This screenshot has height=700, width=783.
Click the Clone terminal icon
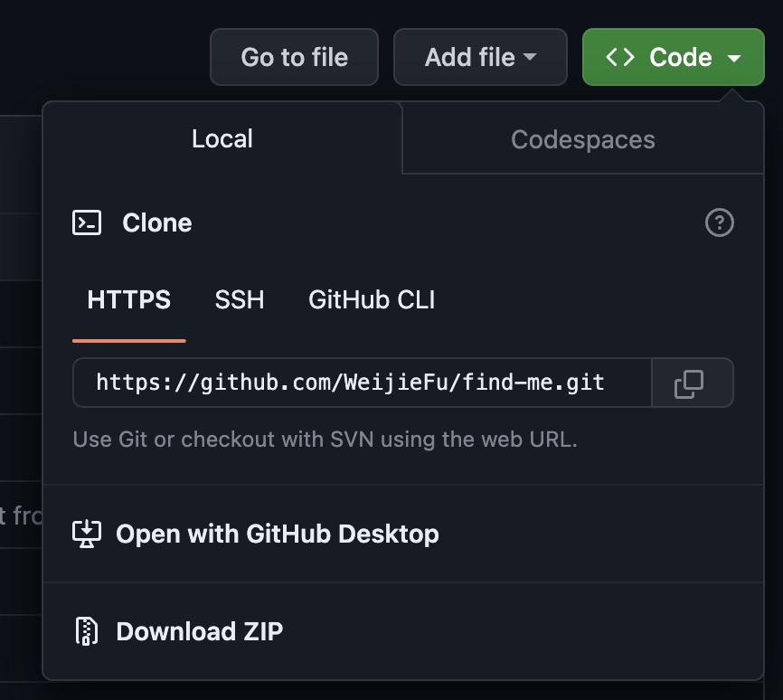click(x=86, y=222)
